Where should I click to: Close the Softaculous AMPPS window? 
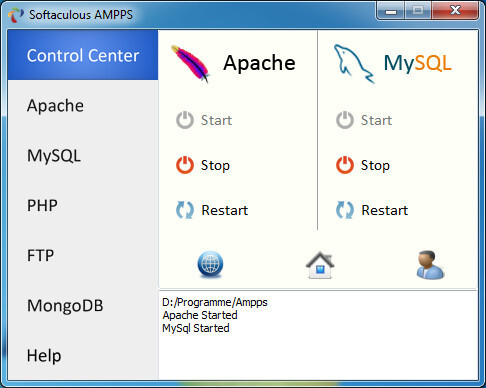tap(456, 11)
